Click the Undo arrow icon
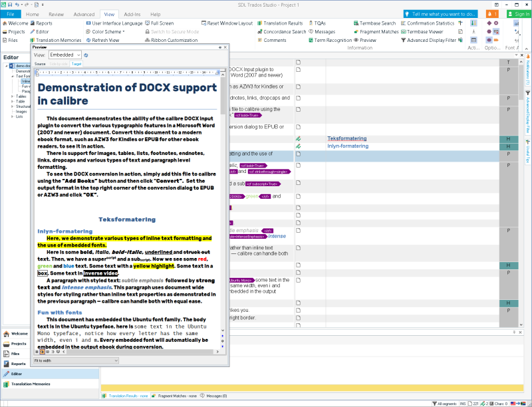The width and height of the screenshot is (532, 407). [x=17, y=5]
